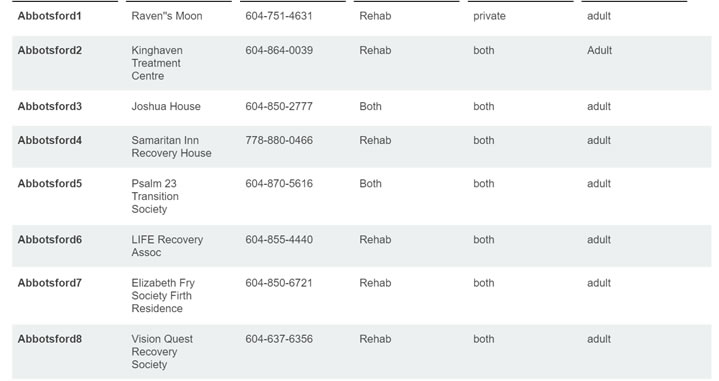The image size is (719, 381).
Task: Select Vision Quest Recovery Society cell
Action: [x=162, y=352]
